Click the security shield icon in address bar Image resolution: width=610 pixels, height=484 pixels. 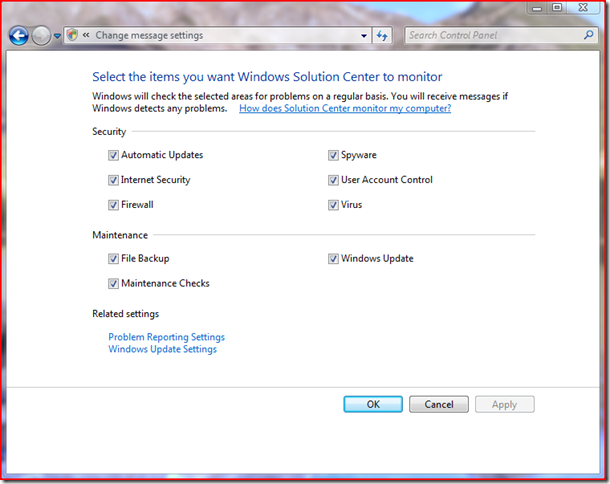click(x=72, y=35)
